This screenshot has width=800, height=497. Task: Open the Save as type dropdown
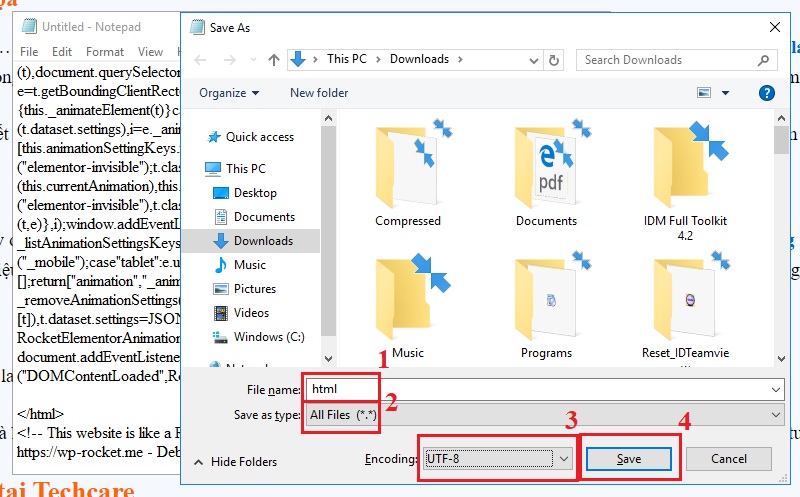pyautogui.click(x=545, y=415)
